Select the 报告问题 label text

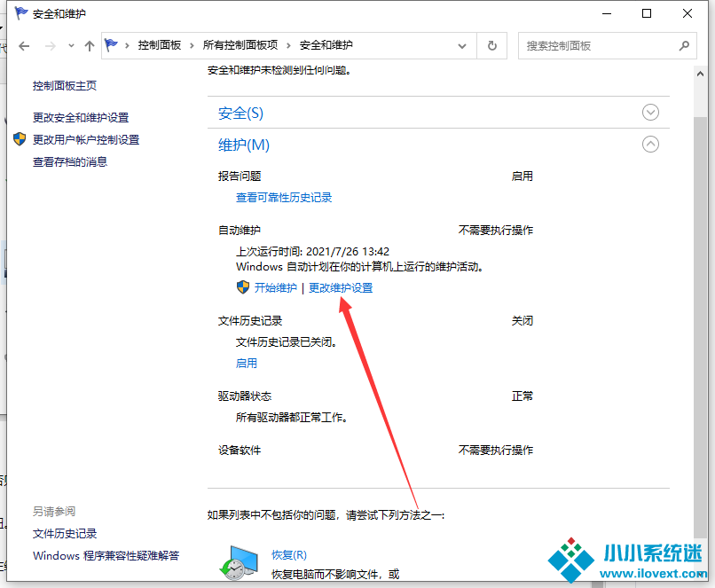coord(240,176)
